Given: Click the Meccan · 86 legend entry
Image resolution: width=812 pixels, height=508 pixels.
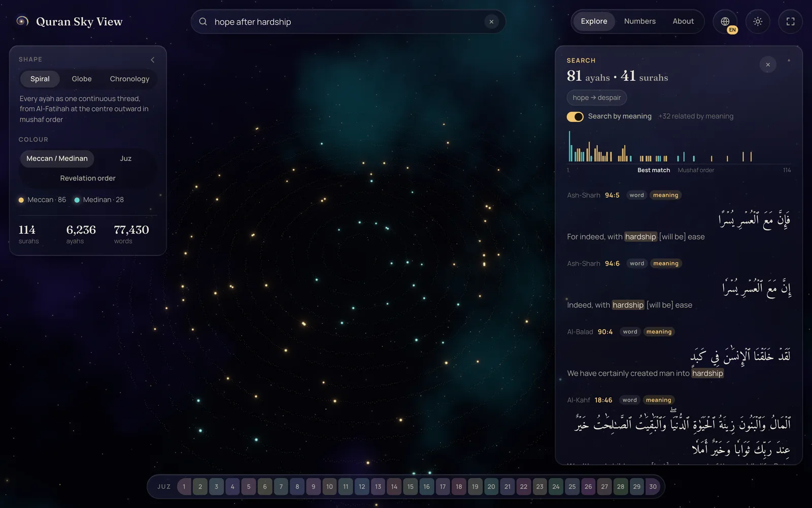Looking at the screenshot, I should pyautogui.click(x=43, y=200).
